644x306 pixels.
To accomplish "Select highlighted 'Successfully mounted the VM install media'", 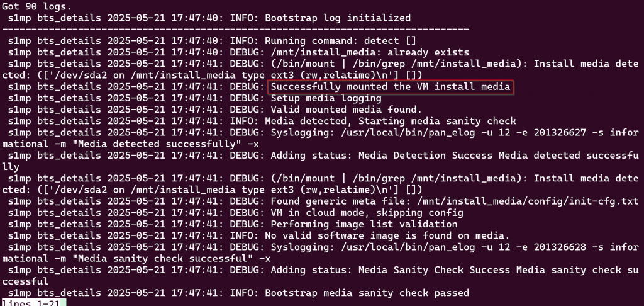I will pos(391,87).
